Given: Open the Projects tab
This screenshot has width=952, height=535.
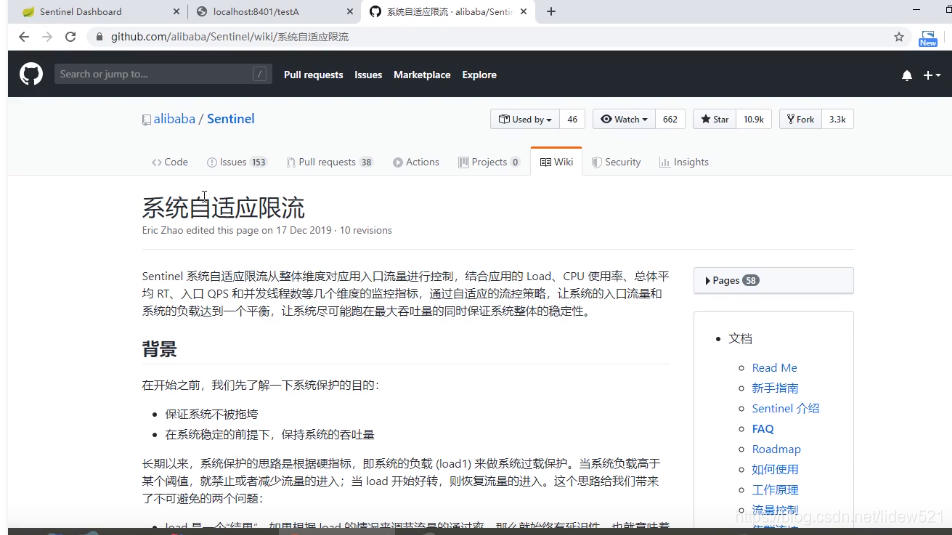Looking at the screenshot, I should (x=489, y=162).
